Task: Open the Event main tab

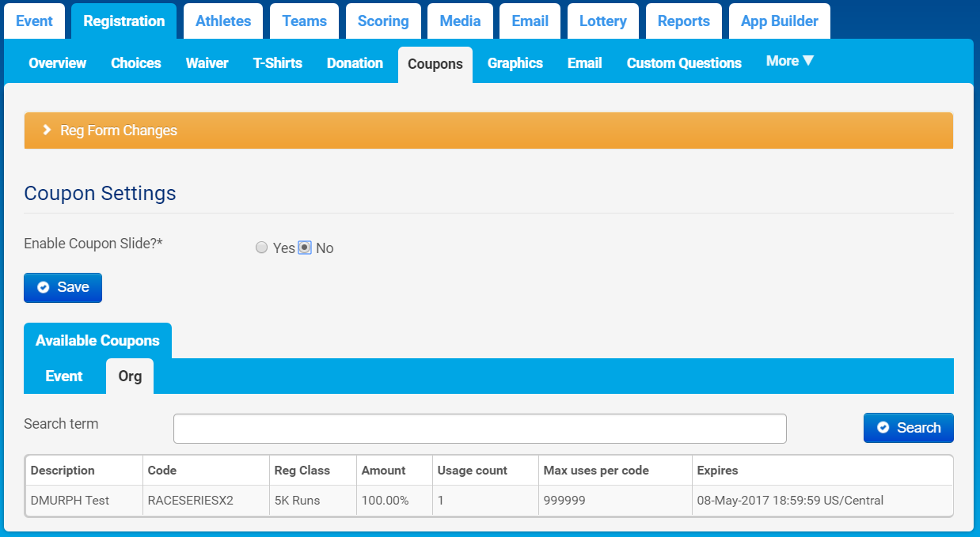Action: (x=34, y=21)
